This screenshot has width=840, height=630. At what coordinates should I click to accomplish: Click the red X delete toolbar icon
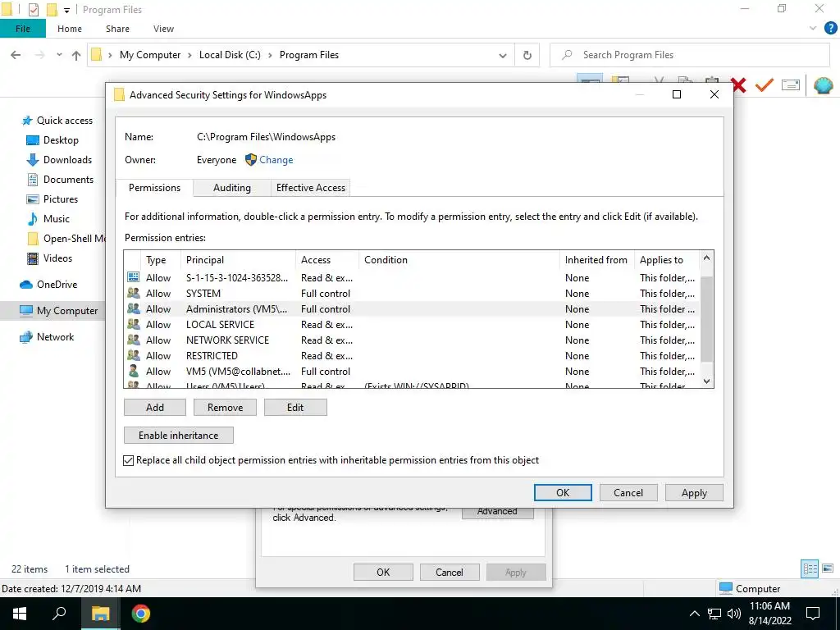[x=738, y=84]
